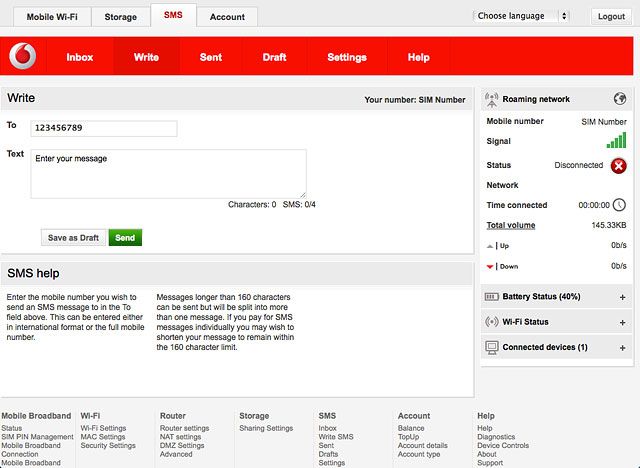Open Inbox in red navigation bar
The image size is (640, 468).
pyautogui.click(x=80, y=57)
